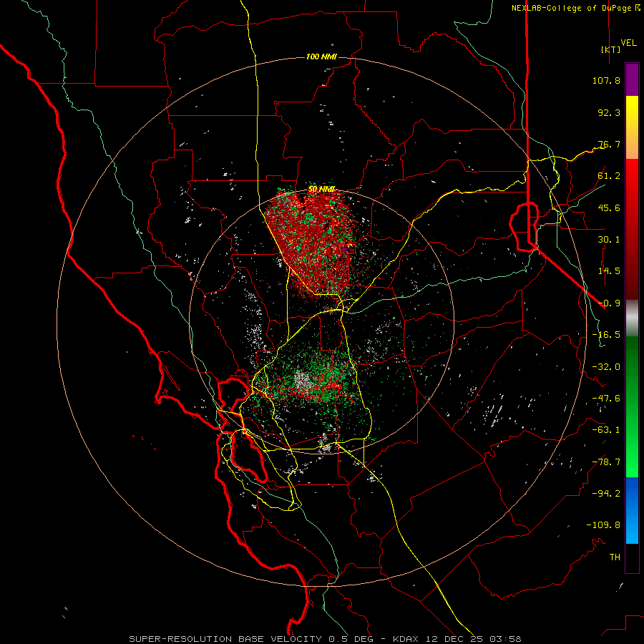This screenshot has width=644, height=644.
Task: Select the -16.5 velocity scale value
Action: click(606, 335)
